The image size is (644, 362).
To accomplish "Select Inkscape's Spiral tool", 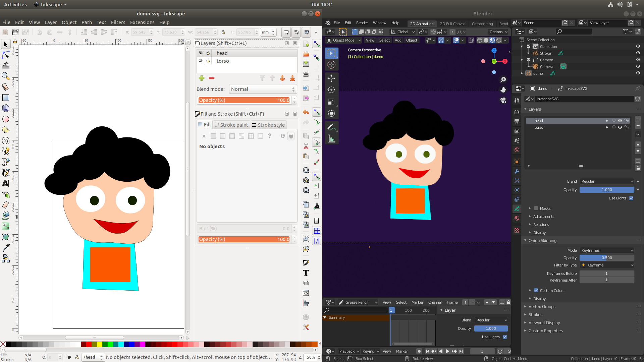I will pyautogui.click(x=6, y=140).
